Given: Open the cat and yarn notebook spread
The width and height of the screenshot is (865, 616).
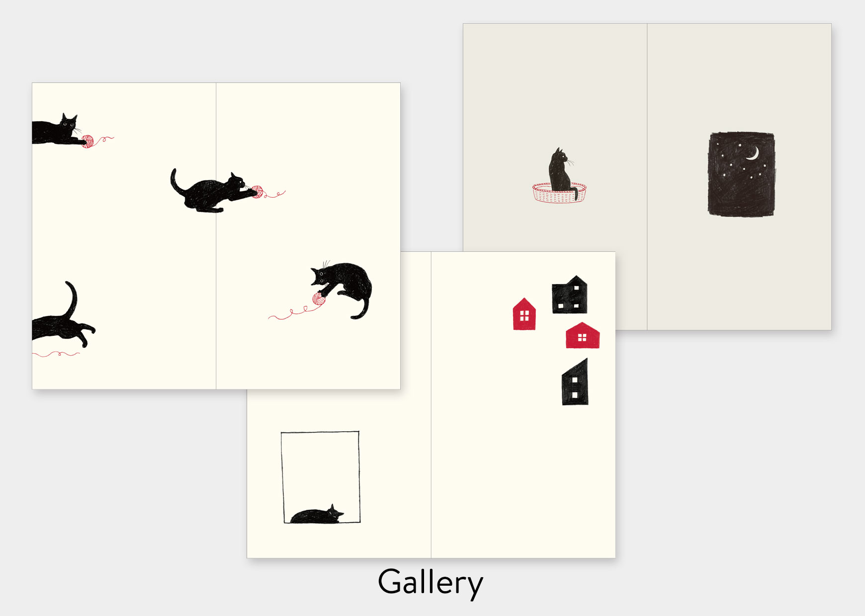Looking at the screenshot, I should pyautogui.click(x=216, y=236).
